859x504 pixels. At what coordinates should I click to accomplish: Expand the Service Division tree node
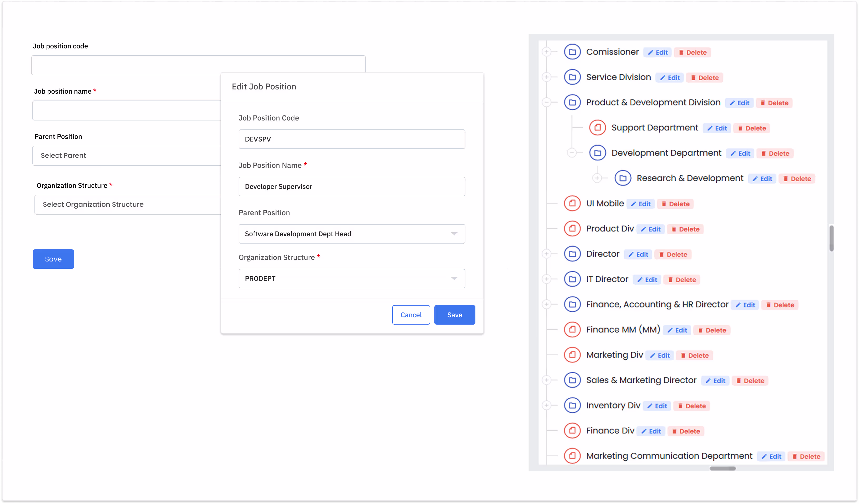546,77
